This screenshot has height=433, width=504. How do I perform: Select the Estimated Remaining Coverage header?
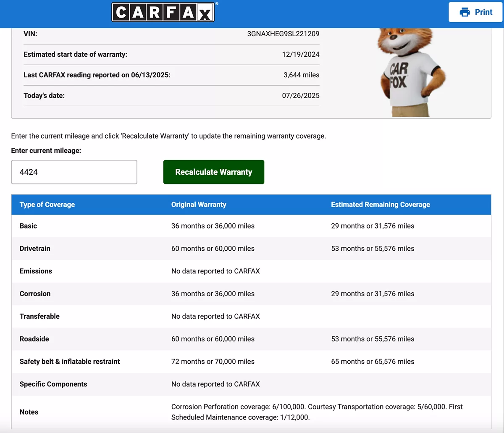[380, 205]
